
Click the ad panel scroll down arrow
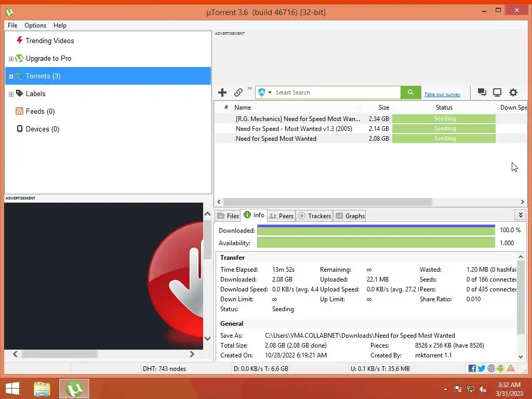point(208,338)
